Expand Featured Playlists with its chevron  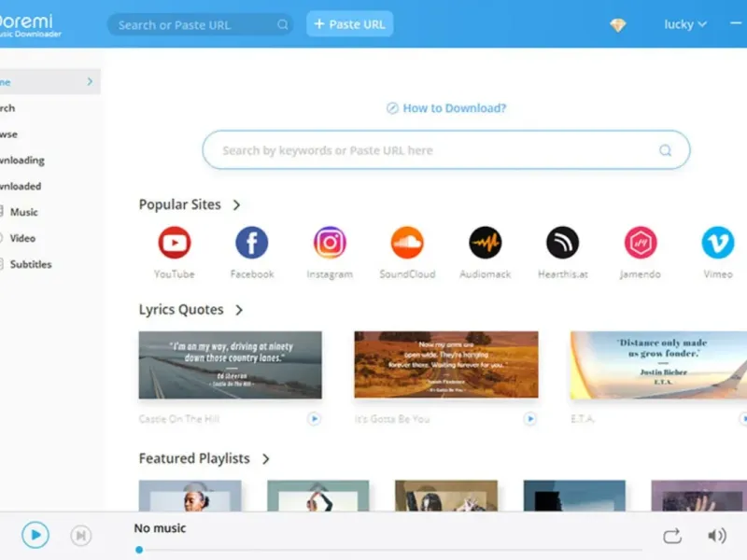(x=266, y=458)
